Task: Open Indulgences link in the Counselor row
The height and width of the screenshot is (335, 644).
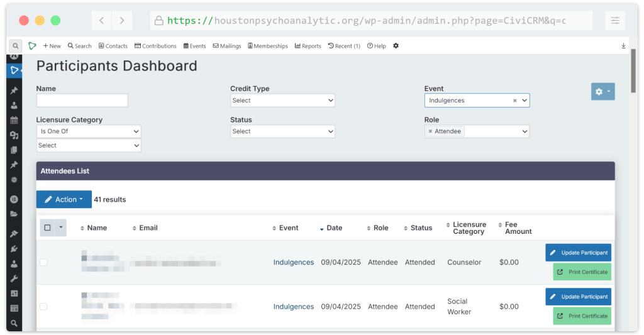Action: point(294,262)
